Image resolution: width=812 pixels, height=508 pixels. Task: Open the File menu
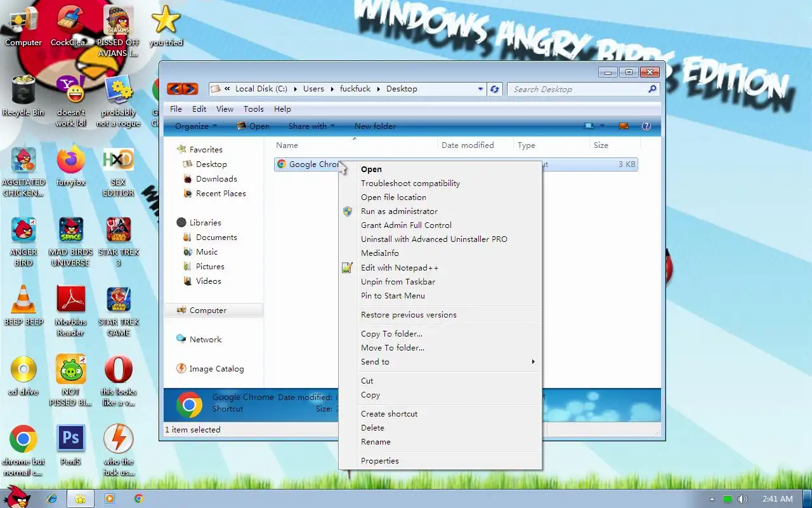[x=176, y=109]
